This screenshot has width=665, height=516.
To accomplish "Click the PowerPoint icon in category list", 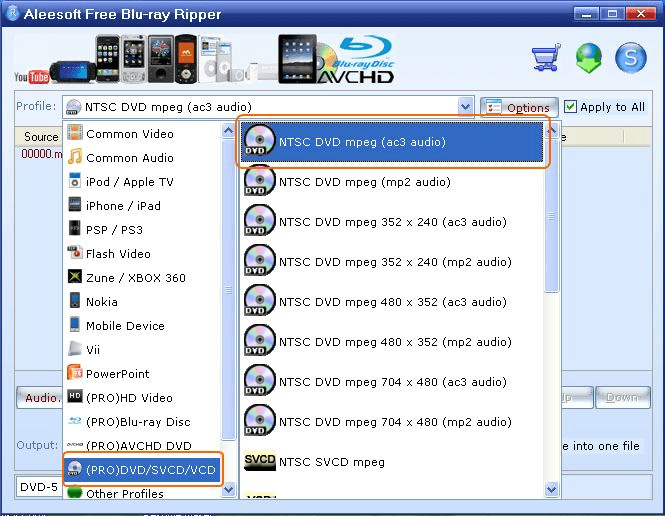I will [75, 373].
